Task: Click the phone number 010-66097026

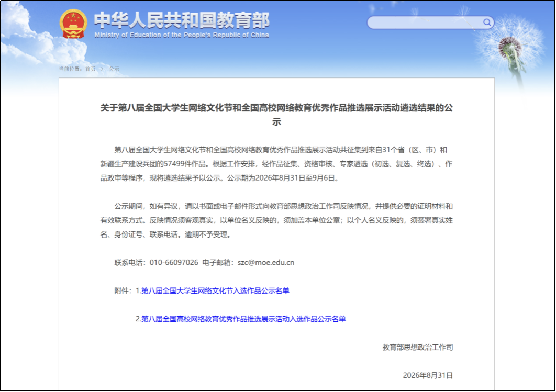Action: coord(174,263)
